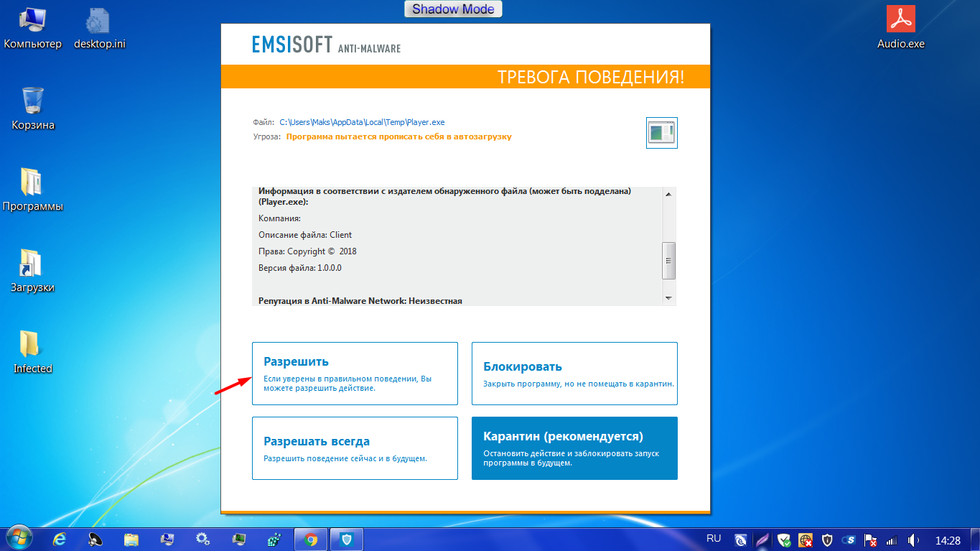The height and width of the screenshot is (551, 980).
Task: Click the ТРЕВОГА ПОВЕДЕНИЯ! header text
Action: pos(591,78)
